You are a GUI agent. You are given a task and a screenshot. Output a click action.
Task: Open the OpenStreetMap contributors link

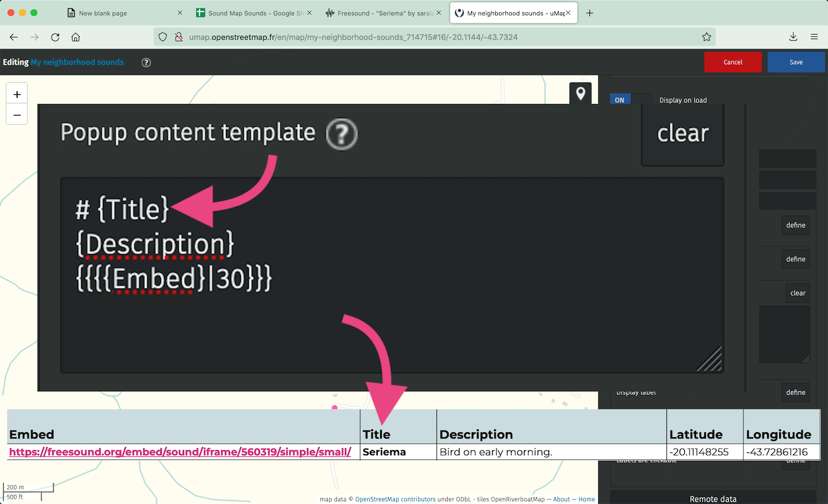point(395,499)
